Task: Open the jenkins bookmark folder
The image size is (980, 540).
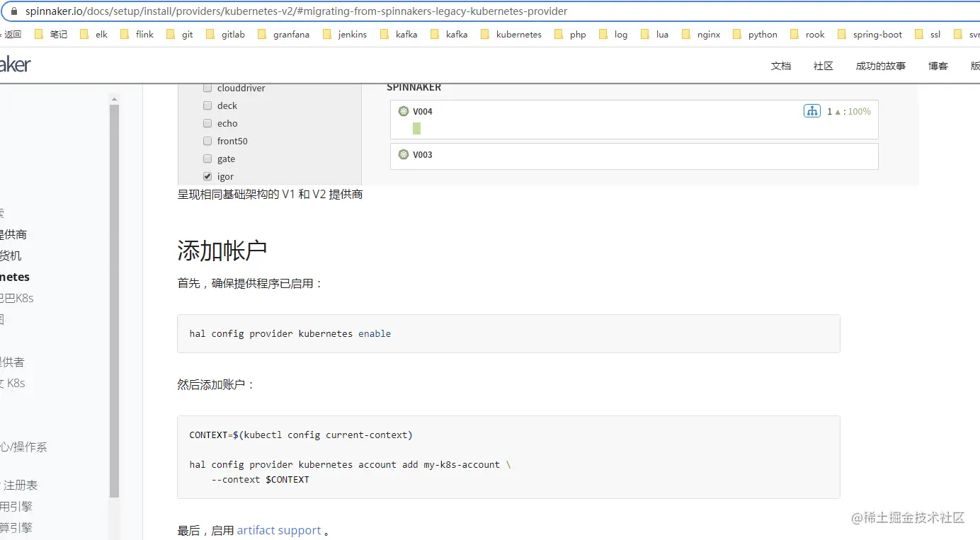Action: click(x=345, y=34)
